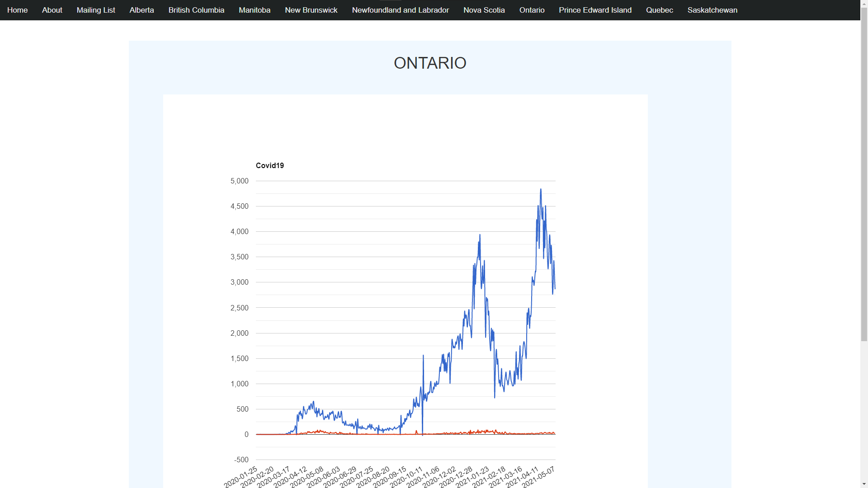This screenshot has height=488, width=868.
Task: Open the Manitoba province page
Action: [x=255, y=10]
